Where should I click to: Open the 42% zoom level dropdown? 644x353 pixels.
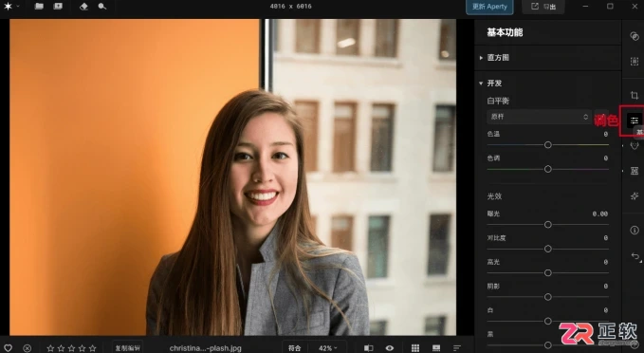[x=327, y=348]
